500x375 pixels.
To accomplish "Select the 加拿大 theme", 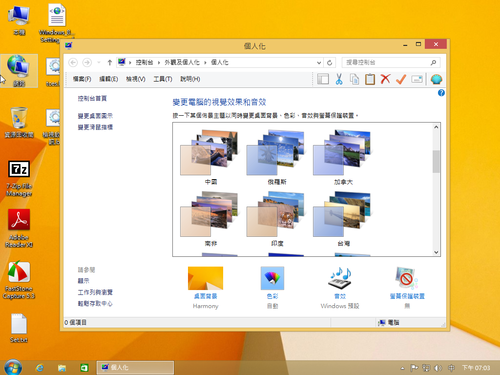I will 343,157.
